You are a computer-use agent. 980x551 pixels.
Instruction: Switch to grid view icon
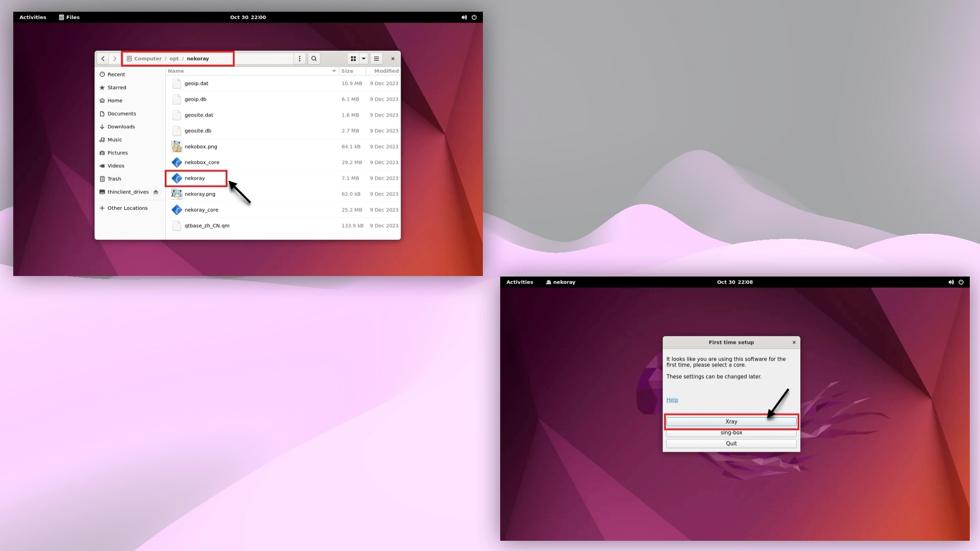[353, 59]
